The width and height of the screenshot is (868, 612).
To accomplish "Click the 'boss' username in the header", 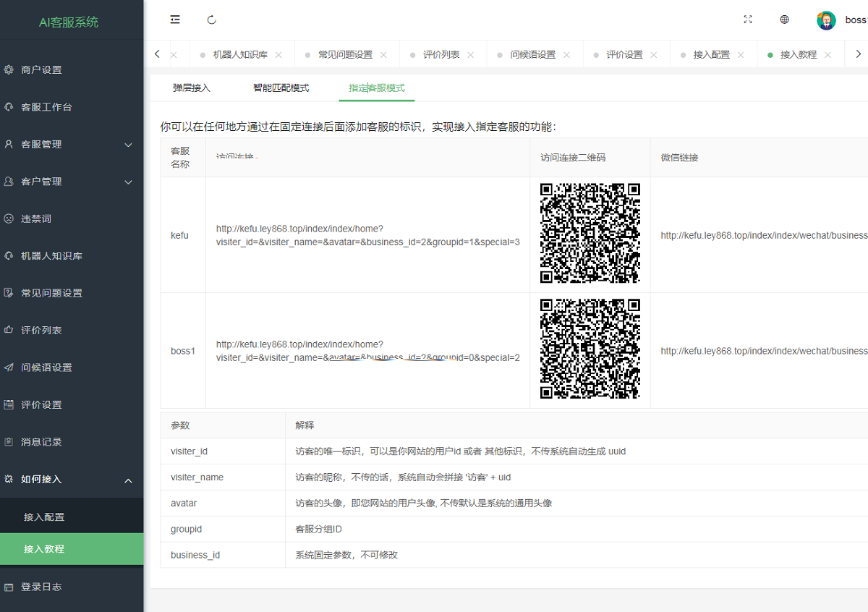I will pos(856,20).
